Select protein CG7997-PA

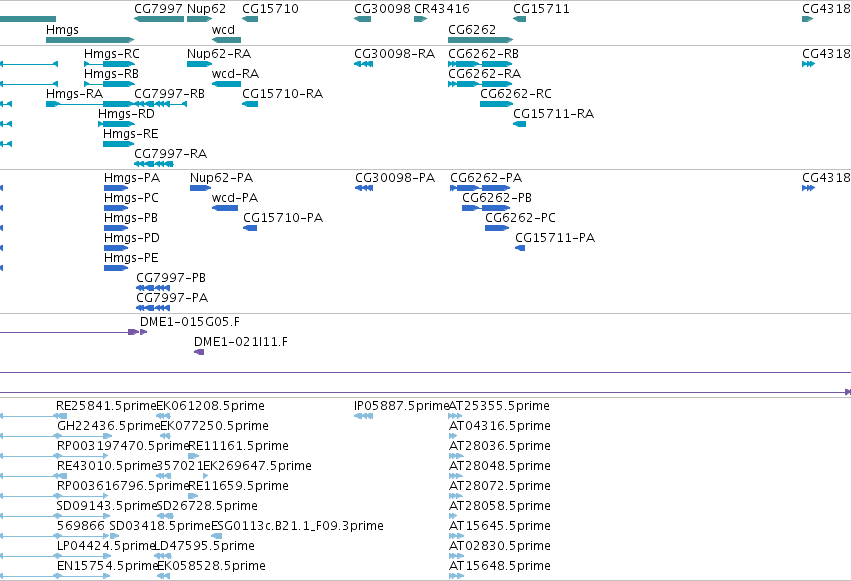(172, 298)
